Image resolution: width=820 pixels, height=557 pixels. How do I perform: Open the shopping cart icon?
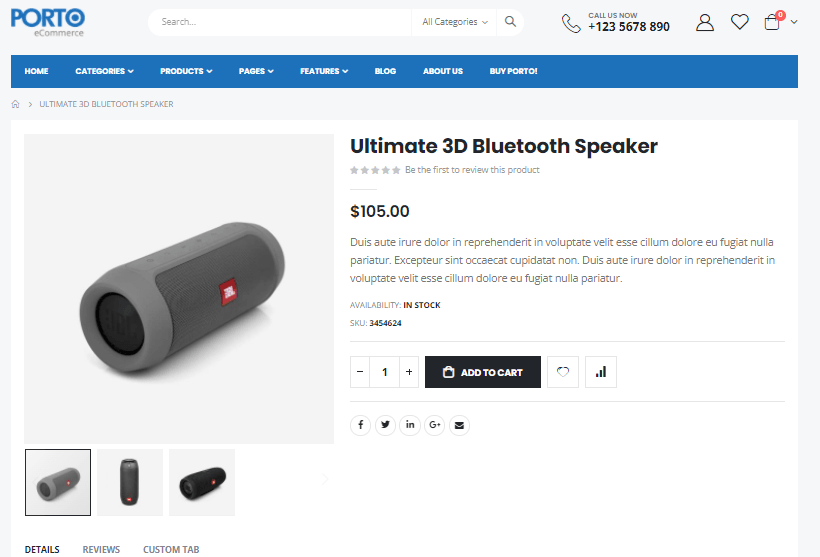click(x=772, y=22)
